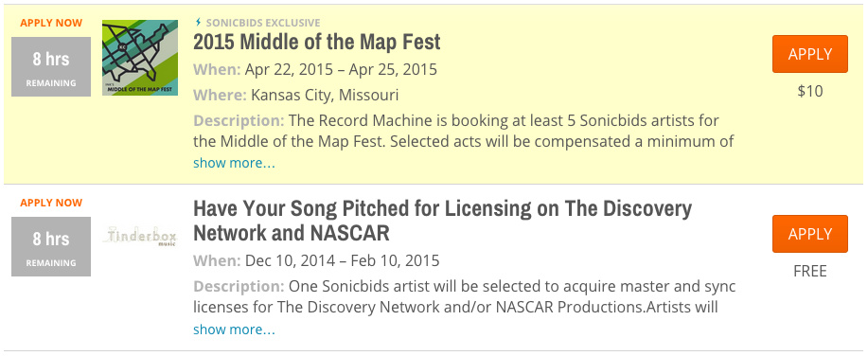Open the 2015 Middle of the Map Fest title
The width and height of the screenshot is (868, 356).
[x=317, y=42]
